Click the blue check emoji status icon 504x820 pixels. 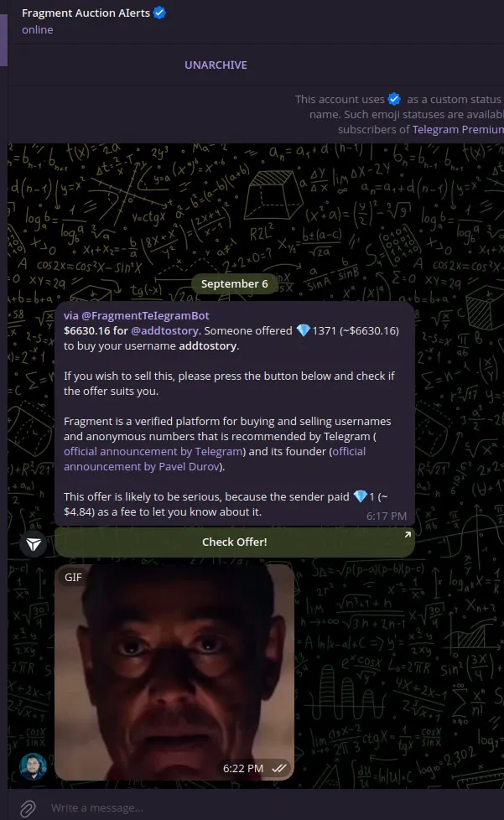click(x=394, y=99)
